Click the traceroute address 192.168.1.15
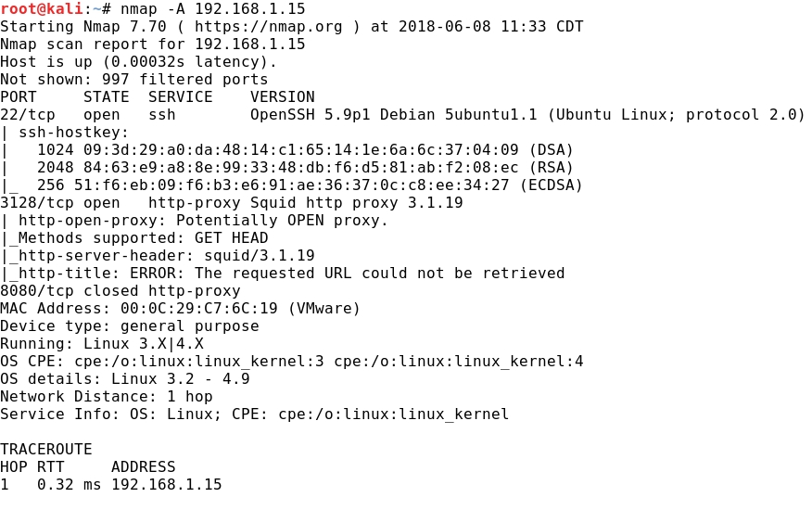The image size is (812, 510). [x=167, y=485]
